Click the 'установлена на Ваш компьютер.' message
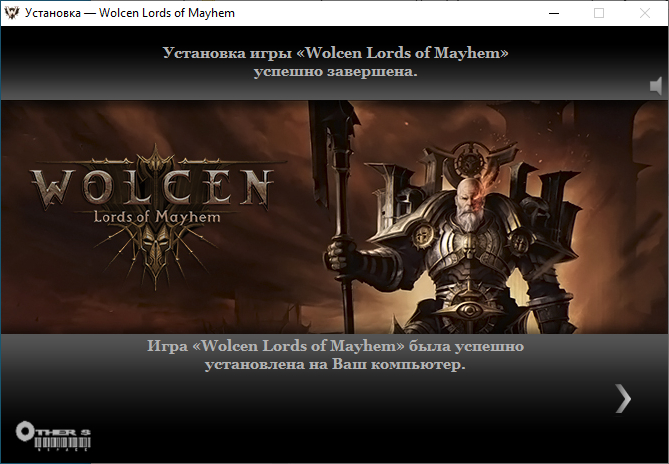This screenshot has height=464, width=669. [x=335, y=365]
